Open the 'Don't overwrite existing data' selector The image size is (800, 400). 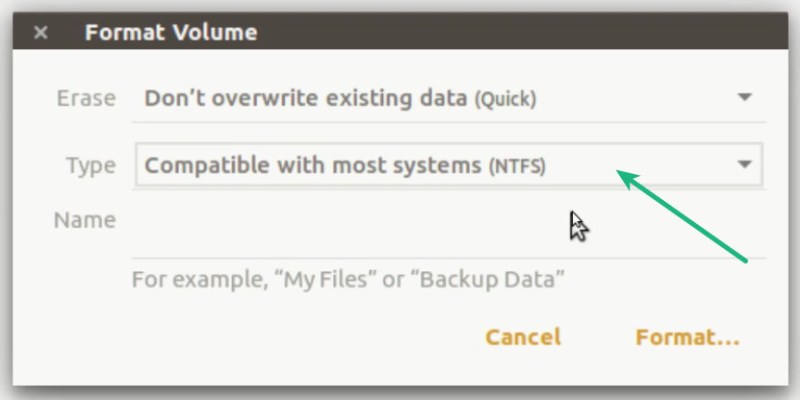340,98
